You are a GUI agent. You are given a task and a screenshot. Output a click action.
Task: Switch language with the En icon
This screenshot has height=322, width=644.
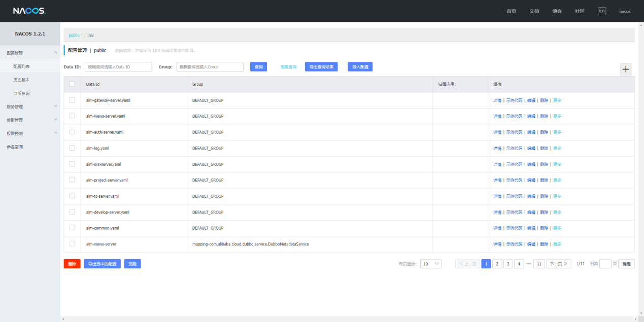(601, 11)
